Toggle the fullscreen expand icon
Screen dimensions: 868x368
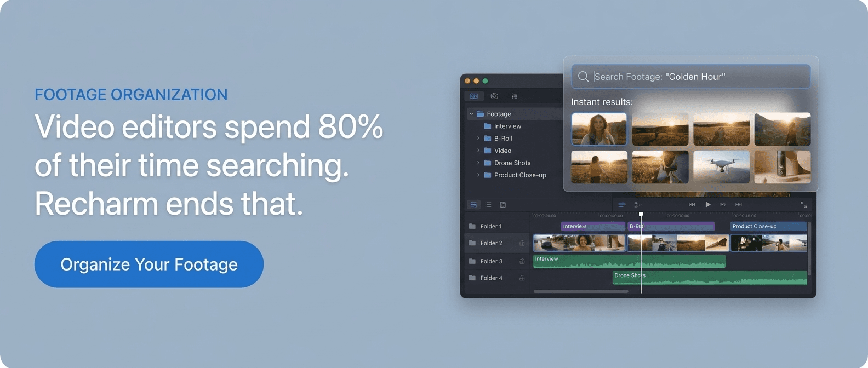tap(803, 205)
